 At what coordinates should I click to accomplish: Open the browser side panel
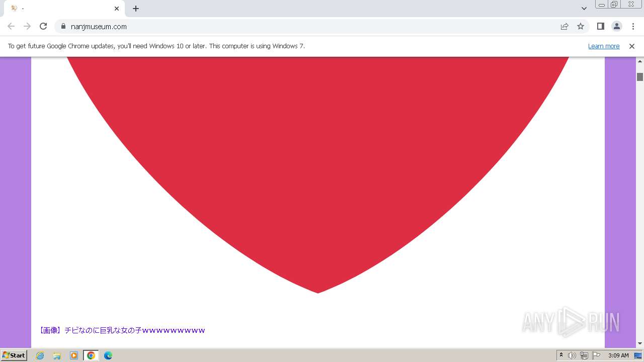[600, 26]
